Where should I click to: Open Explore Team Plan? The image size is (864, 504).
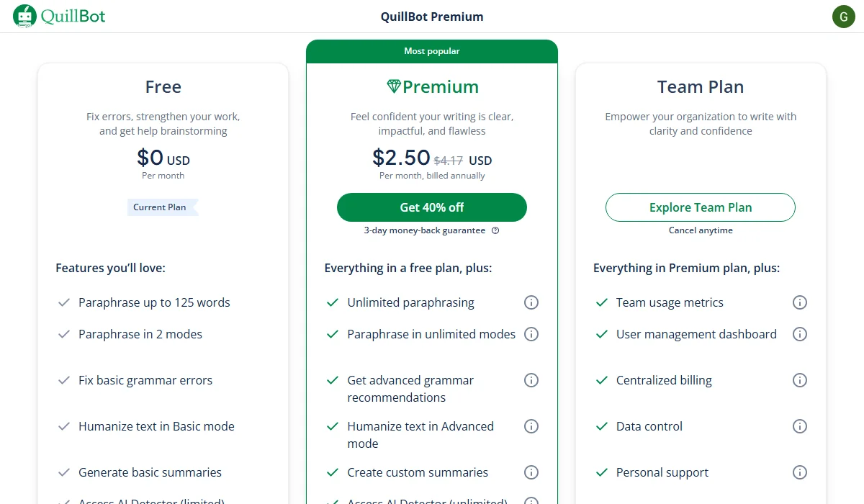700,207
